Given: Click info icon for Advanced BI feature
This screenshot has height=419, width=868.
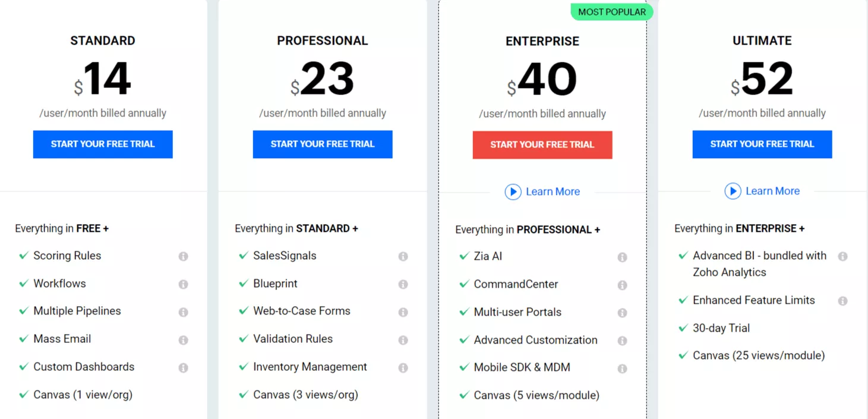Looking at the screenshot, I should pyautogui.click(x=842, y=256).
